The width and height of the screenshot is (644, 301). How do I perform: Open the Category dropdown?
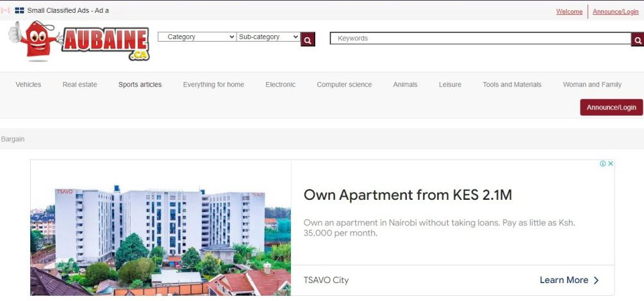click(197, 37)
